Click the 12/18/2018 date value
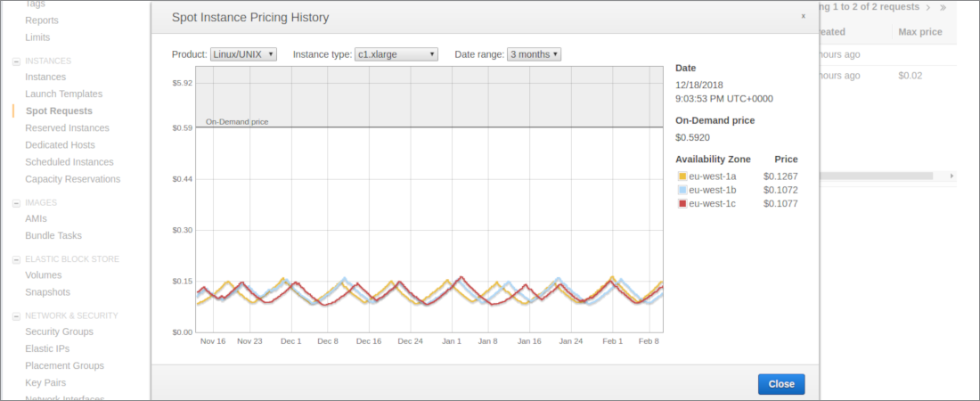This screenshot has width=980, height=401. click(x=699, y=85)
